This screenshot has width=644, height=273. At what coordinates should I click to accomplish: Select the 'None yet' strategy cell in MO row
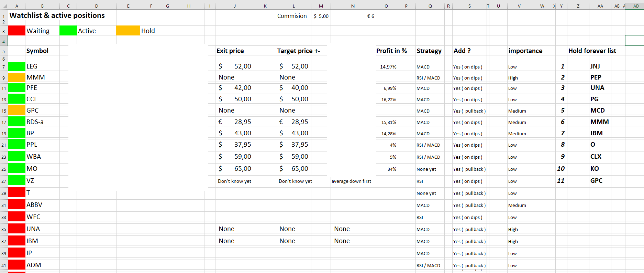click(430, 169)
